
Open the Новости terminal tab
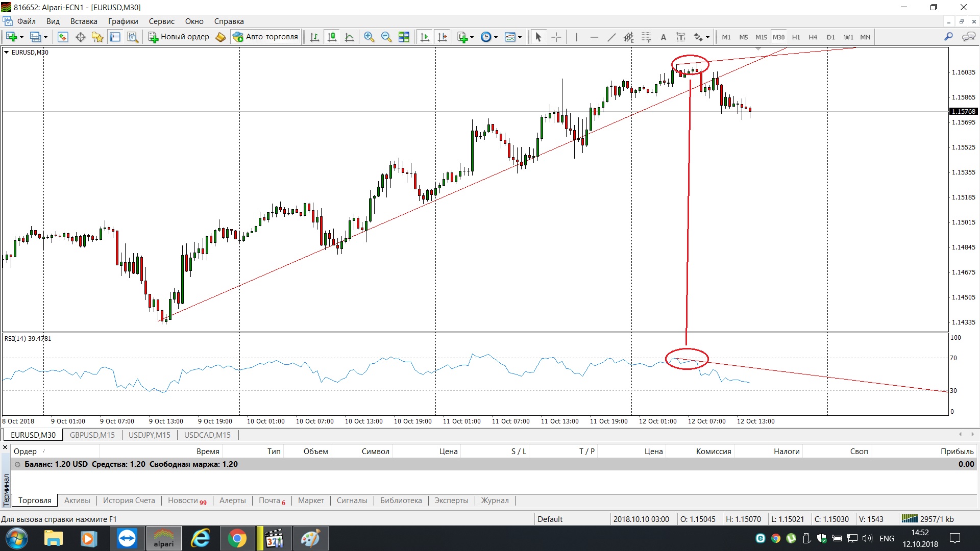(x=187, y=500)
